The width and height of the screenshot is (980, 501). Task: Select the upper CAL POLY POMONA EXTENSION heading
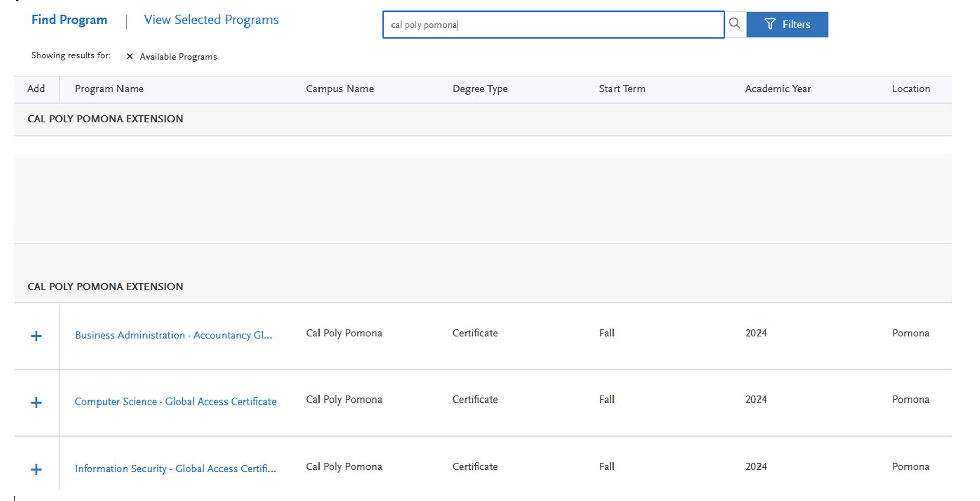pos(105,119)
